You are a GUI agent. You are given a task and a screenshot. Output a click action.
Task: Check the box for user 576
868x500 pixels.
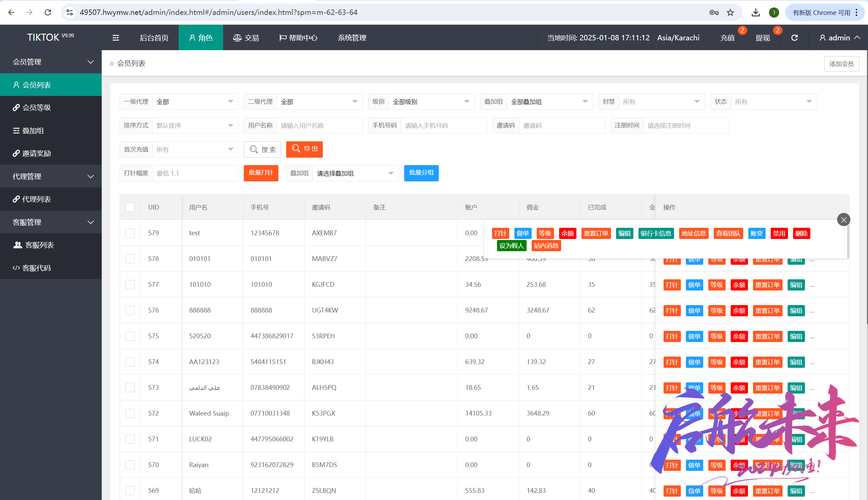pyautogui.click(x=130, y=310)
